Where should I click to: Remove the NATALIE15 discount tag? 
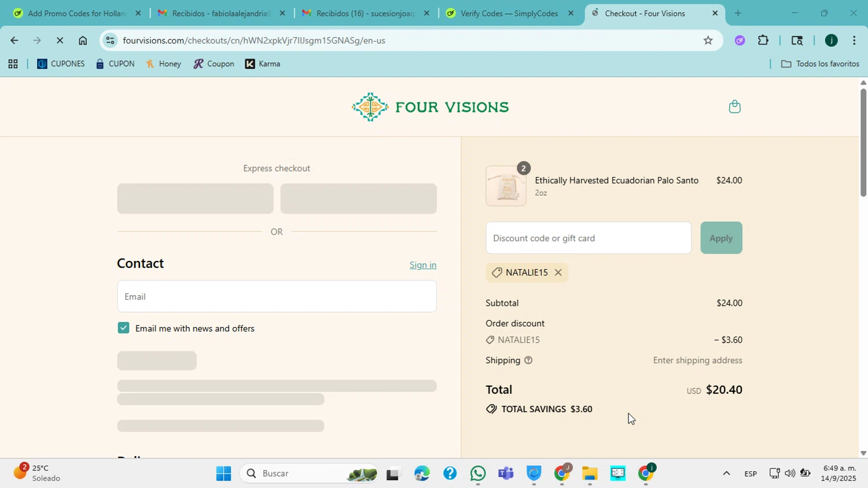(x=558, y=273)
